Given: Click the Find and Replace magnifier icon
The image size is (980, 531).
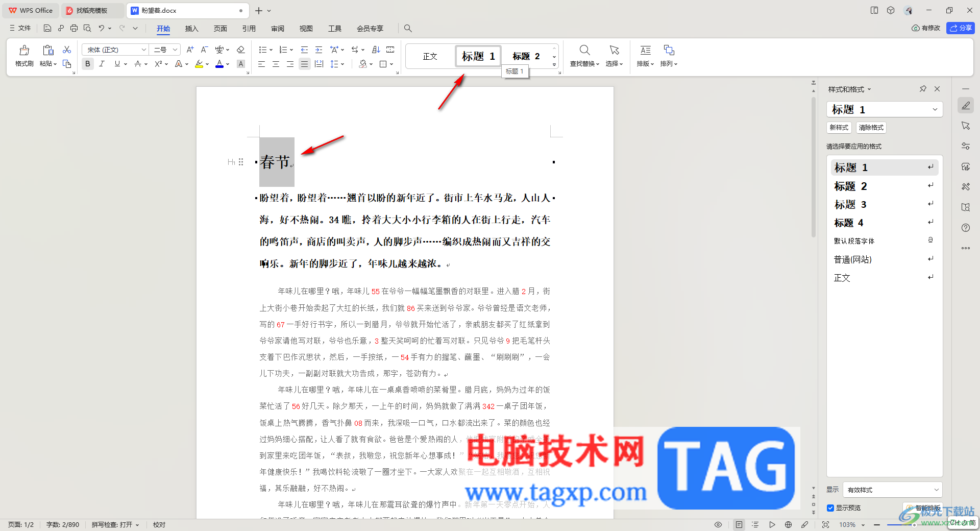Looking at the screenshot, I should [x=584, y=50].
